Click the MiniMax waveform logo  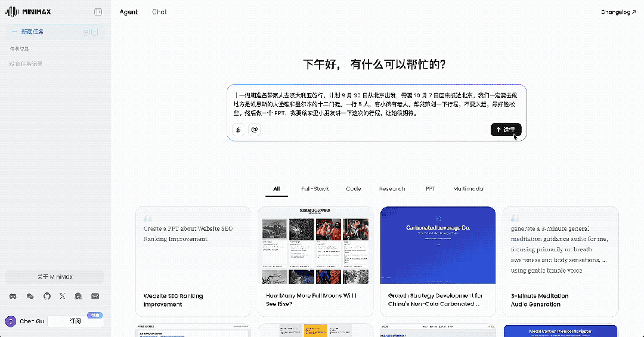(12, 12)
